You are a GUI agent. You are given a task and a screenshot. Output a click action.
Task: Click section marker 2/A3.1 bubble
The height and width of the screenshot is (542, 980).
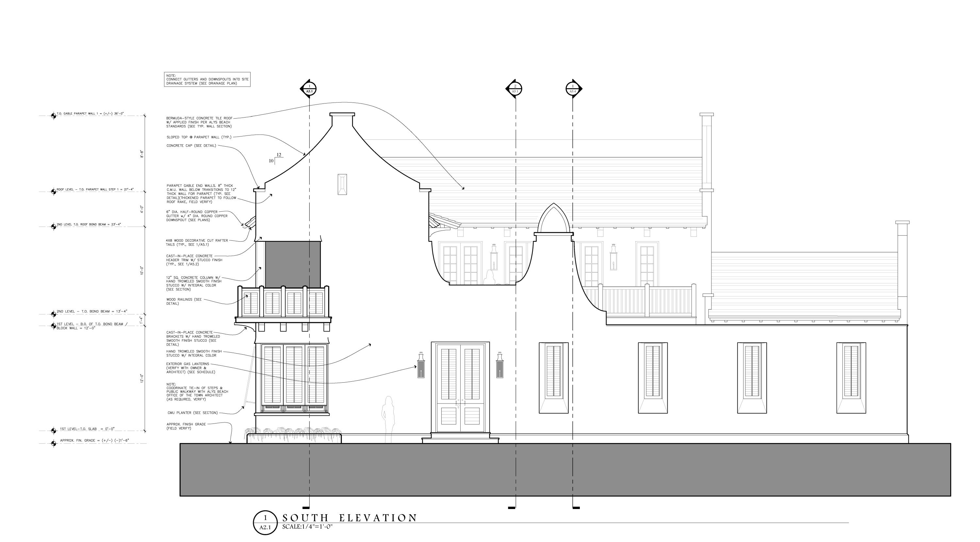coord(515,89)
